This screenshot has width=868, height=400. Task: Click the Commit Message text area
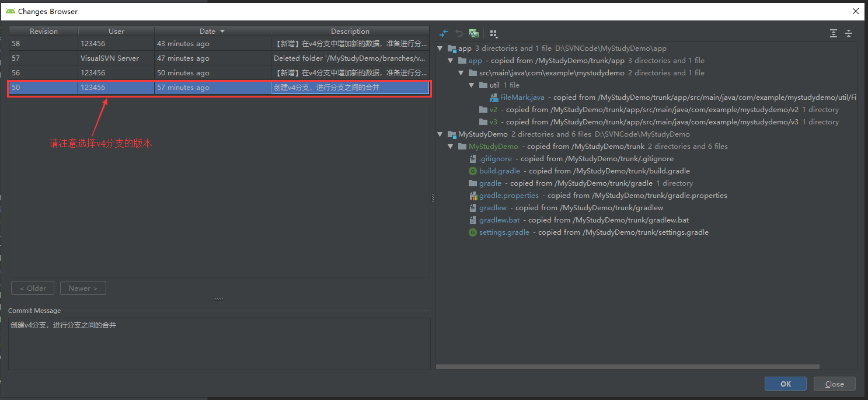pyautogui.click(x=219, y=343)
